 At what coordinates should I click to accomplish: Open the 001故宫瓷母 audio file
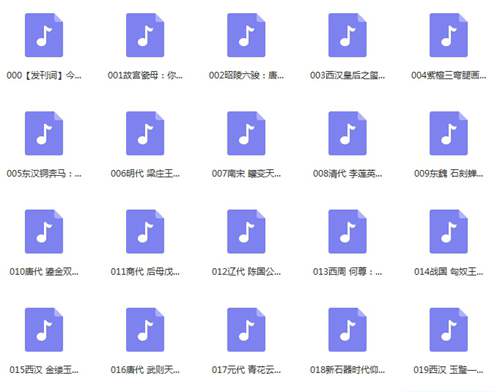[x=145, y=35]
